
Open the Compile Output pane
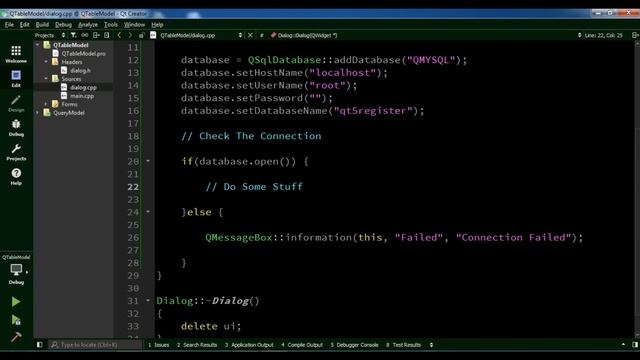pos(302,345)
